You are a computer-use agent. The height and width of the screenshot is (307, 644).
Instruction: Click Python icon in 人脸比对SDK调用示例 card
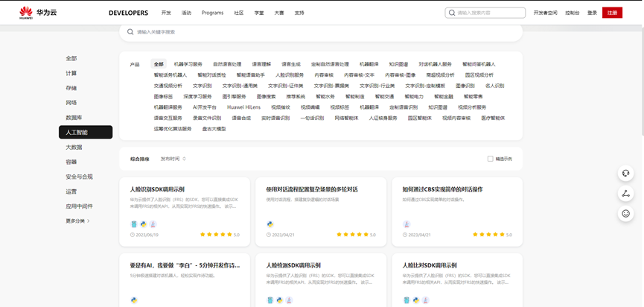click(x=416, y=300)
